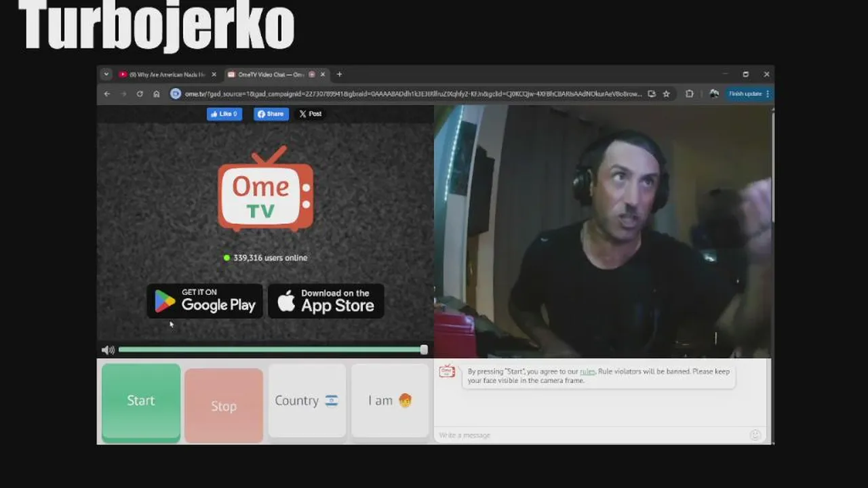Click the webcam video preview
Screen dimensions: 868x488
[602, 231]
